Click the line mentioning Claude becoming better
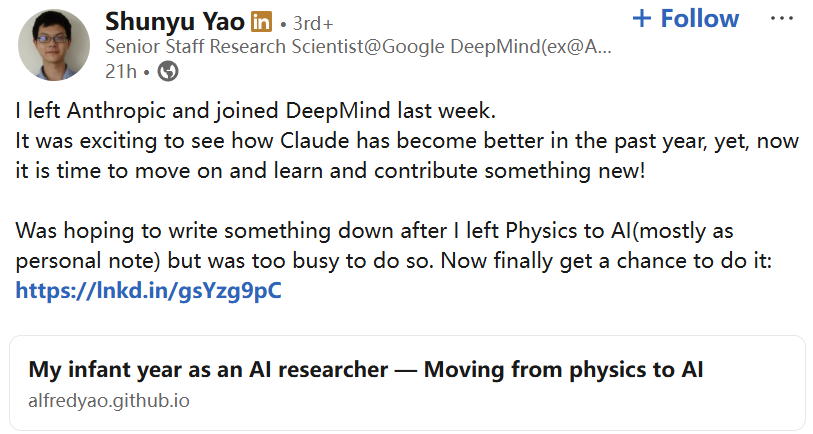The image size is (813, 434). tap(408, 141)
